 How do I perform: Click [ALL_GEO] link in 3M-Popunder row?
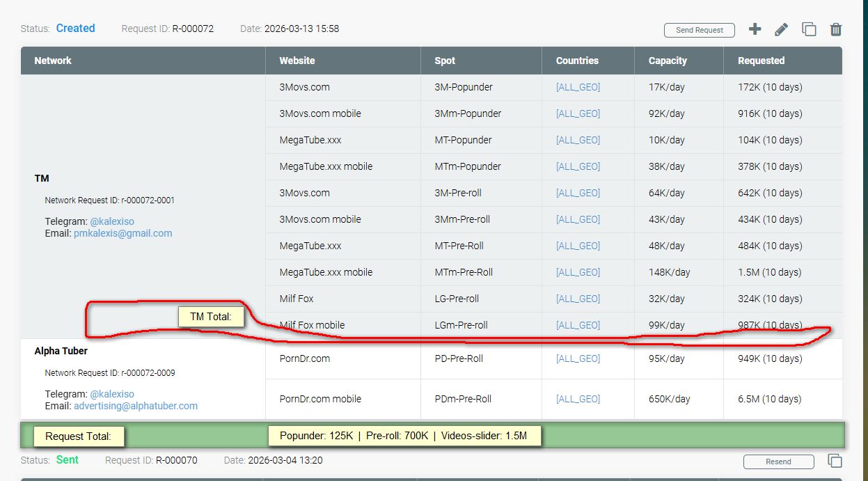[578, 87]
